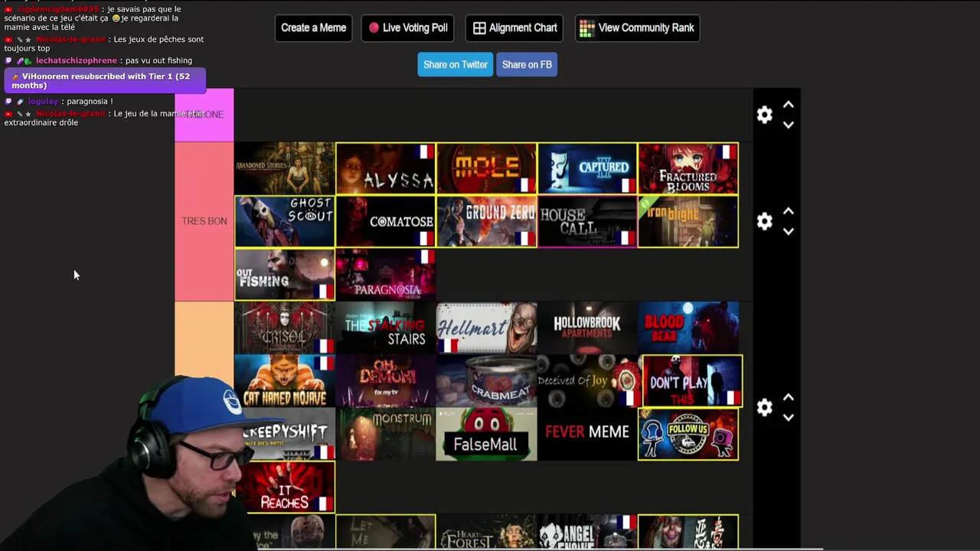Viewport: 980px width, 551px height.
Task: Select Alyssa game tile
Action: pyautogui.click(x=386, y=168)
